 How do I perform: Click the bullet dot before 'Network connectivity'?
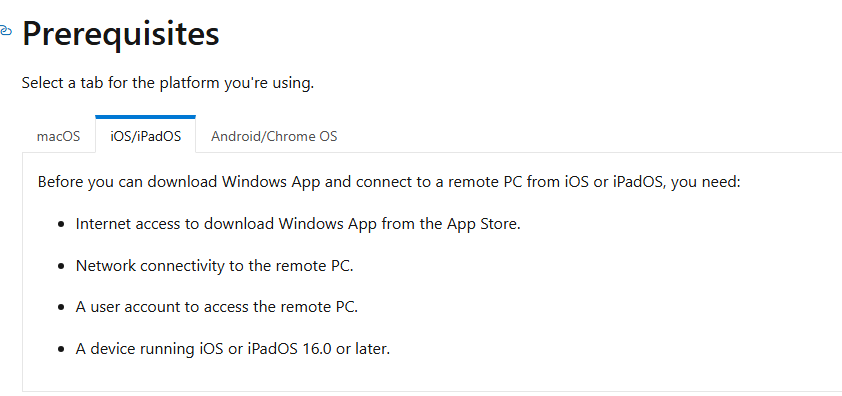point(62,267)
